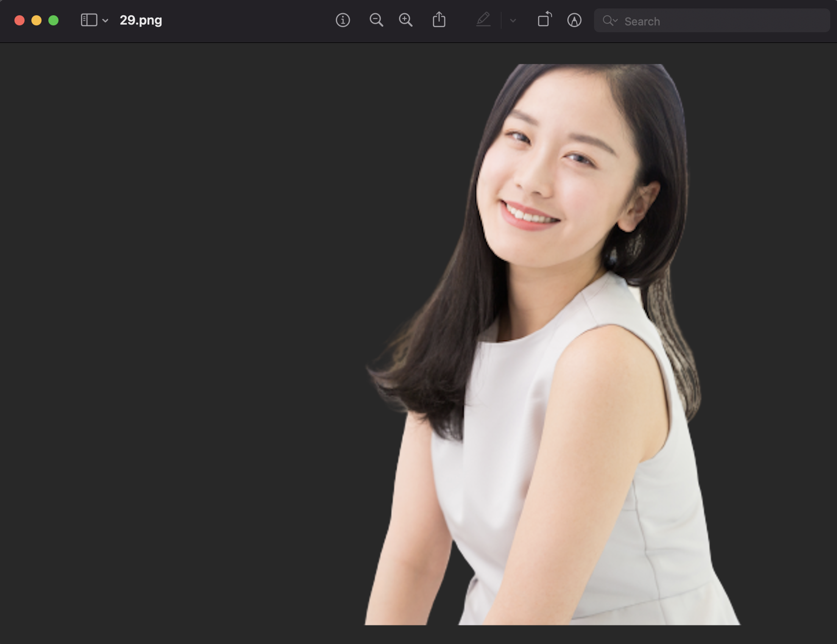Open the search options magnifier dropdown
The width and height of the screenshot is (837, 644).
tap(610, 21)
